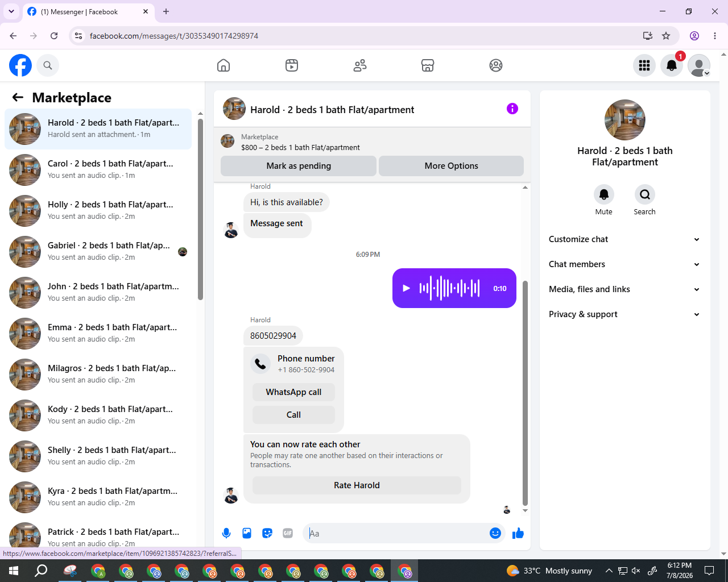Click the browser address bar URL
728x582 pixels.
point(174,36)
